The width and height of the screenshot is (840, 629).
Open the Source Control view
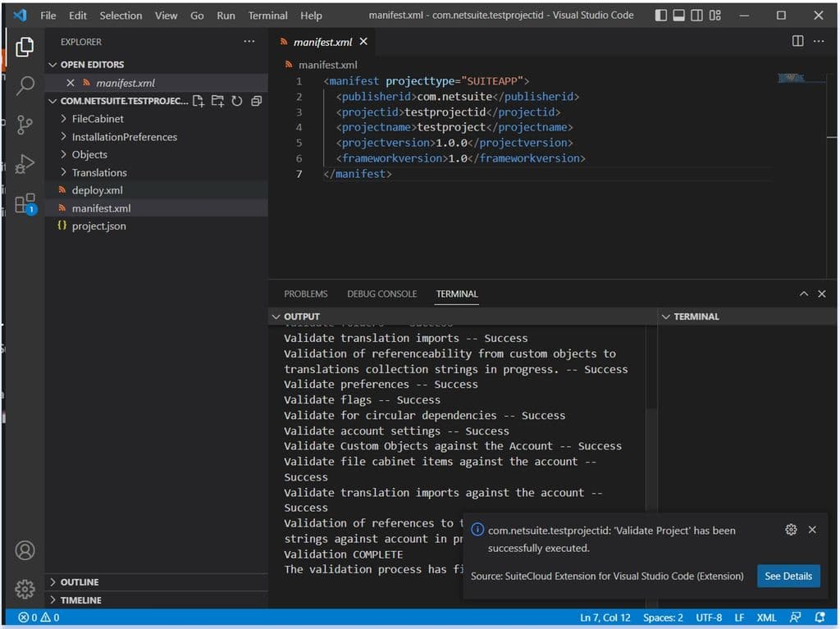tap(25, 125)
